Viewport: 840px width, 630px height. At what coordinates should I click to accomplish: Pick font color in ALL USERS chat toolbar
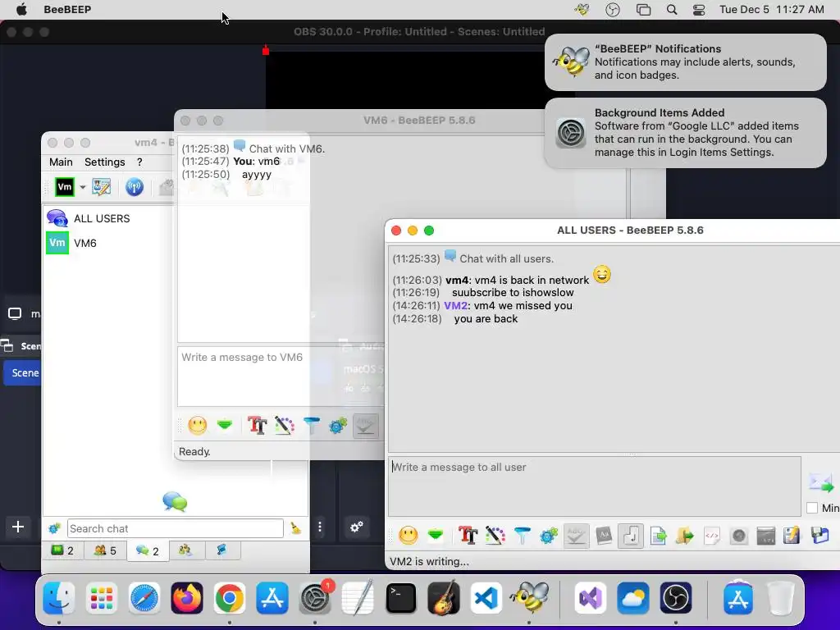[x=495, y=535]
